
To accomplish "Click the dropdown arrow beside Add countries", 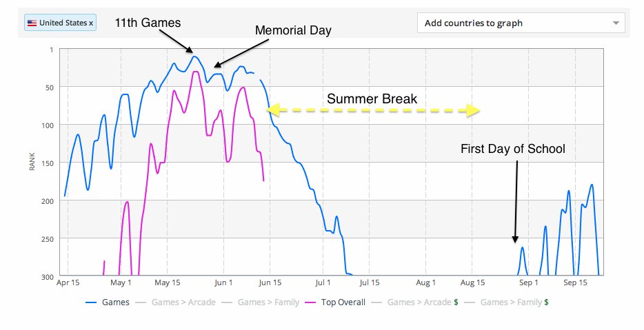I will pos(616,23).
